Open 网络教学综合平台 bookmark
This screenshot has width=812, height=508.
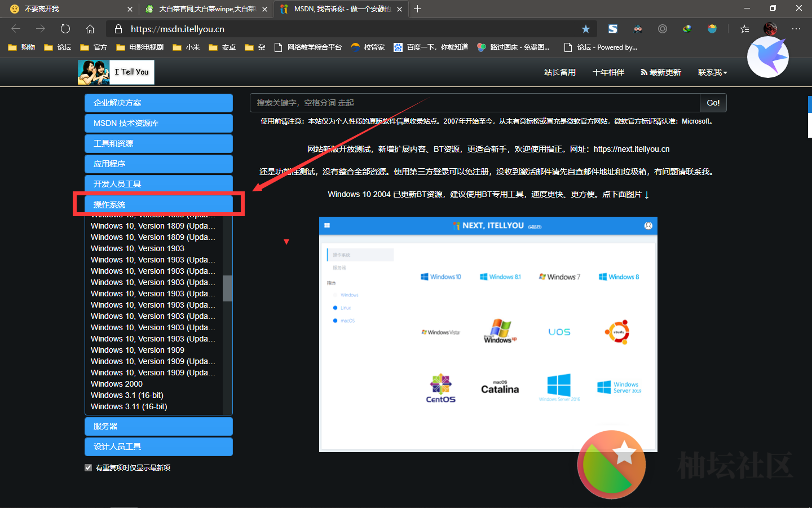coord(308,47)
